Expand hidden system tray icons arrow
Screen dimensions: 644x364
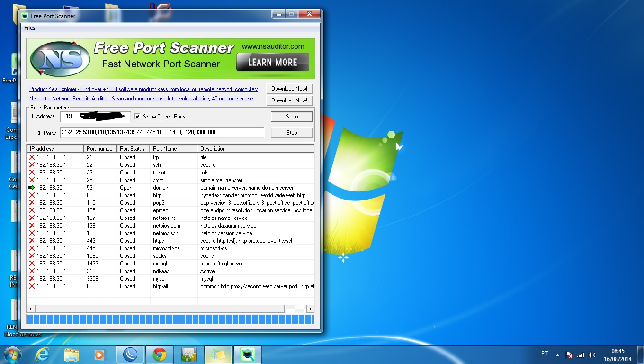557,355
